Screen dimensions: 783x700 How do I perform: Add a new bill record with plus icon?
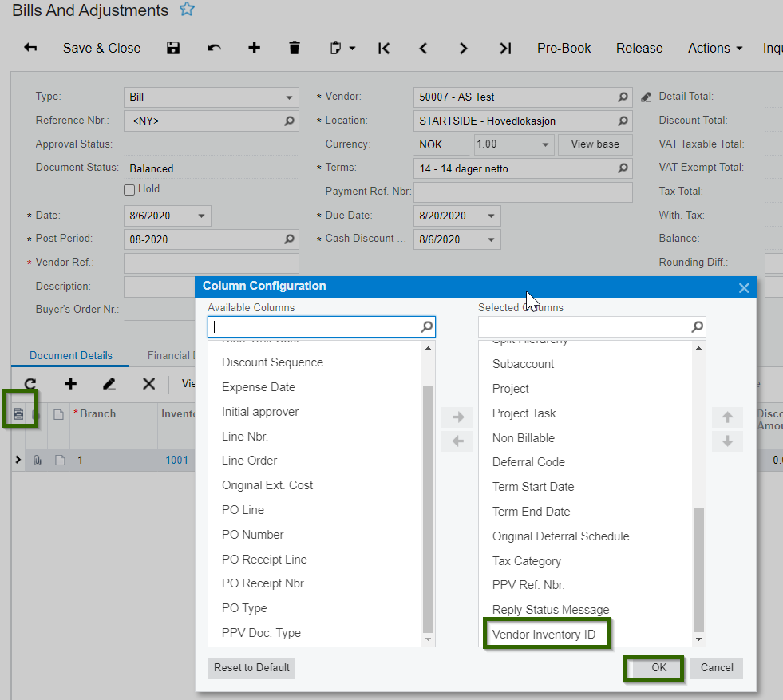point(254,48)
